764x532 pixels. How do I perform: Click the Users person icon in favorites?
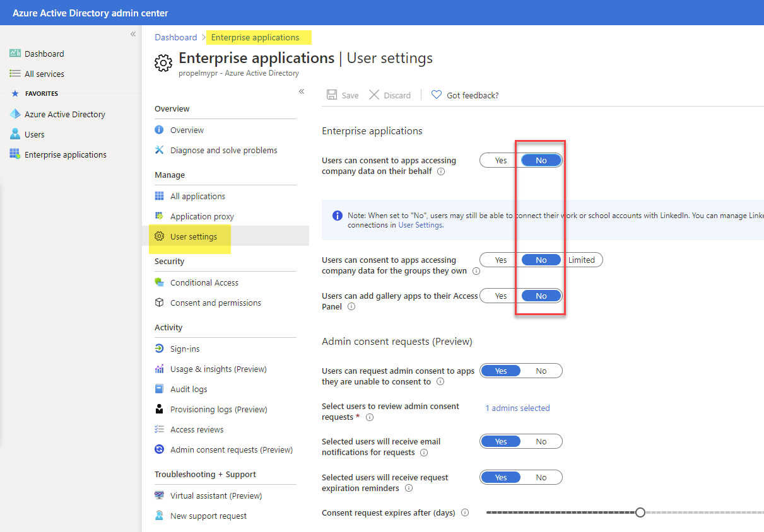(15, 134)
